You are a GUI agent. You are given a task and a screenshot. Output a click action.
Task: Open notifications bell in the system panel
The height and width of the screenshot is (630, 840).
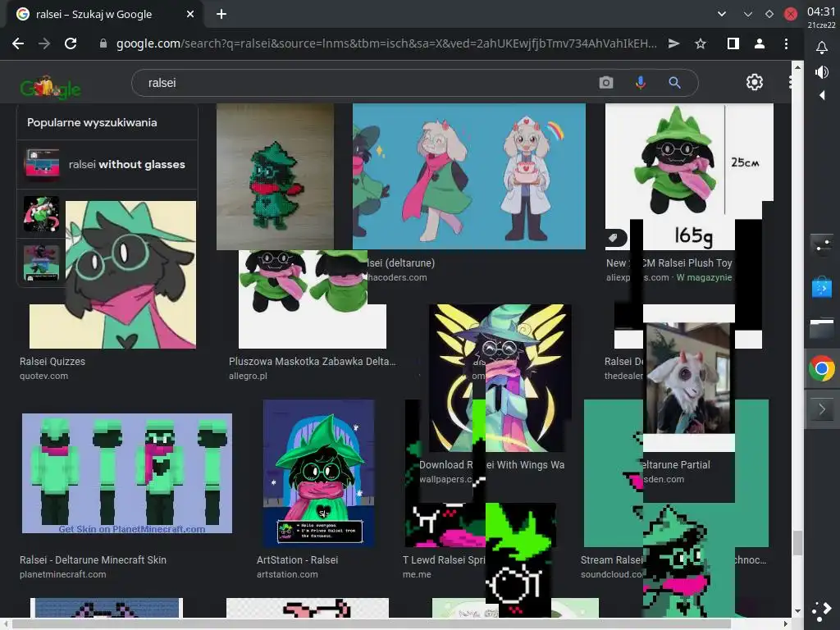[x=822, y=48]
